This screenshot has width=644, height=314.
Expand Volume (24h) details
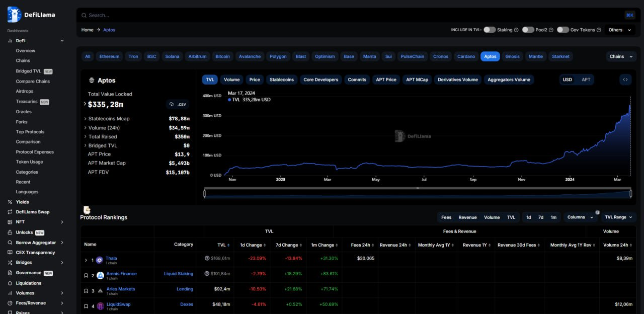click(x=85, y=128)
